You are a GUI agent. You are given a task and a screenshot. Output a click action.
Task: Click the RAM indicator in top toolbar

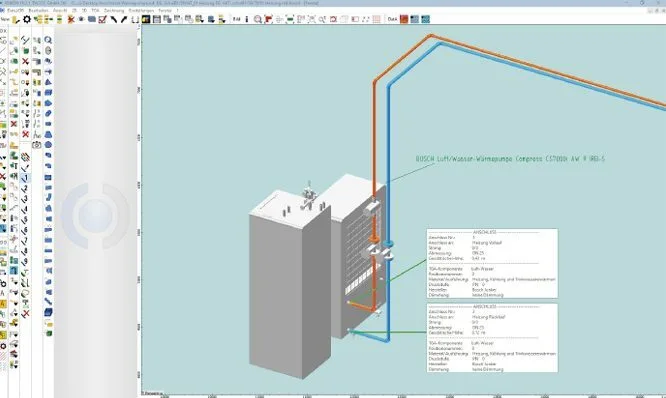(237, 19)
